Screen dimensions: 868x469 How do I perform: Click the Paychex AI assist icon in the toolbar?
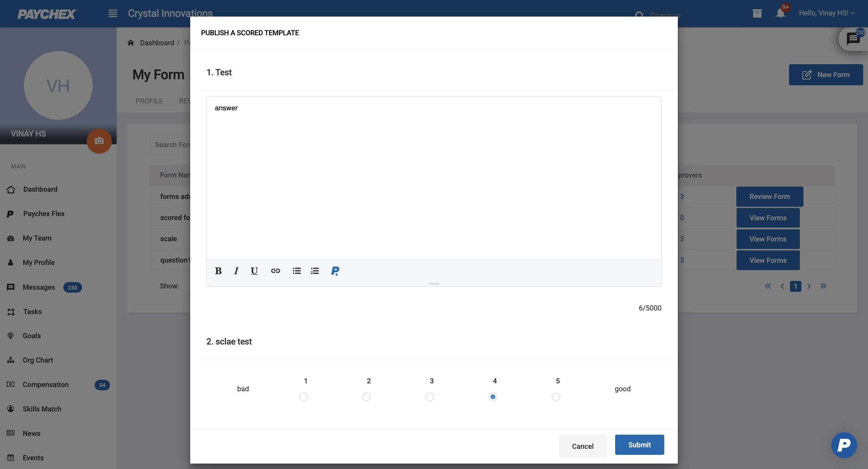coord(335,271)
